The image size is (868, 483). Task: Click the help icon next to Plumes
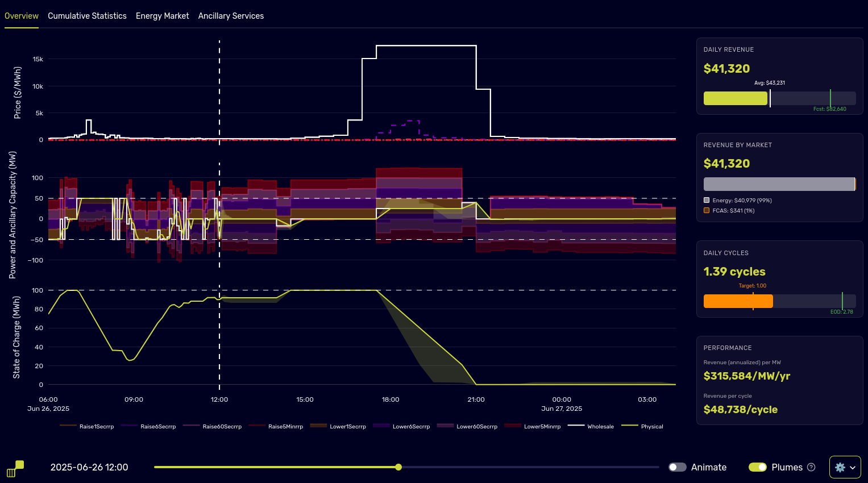[811, 467]
